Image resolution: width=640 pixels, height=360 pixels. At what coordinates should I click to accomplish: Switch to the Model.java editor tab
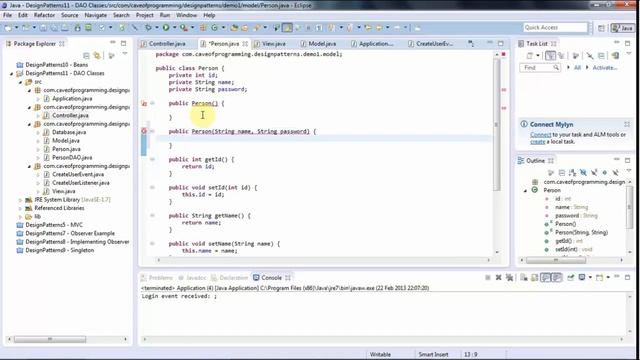pos(322,44)
